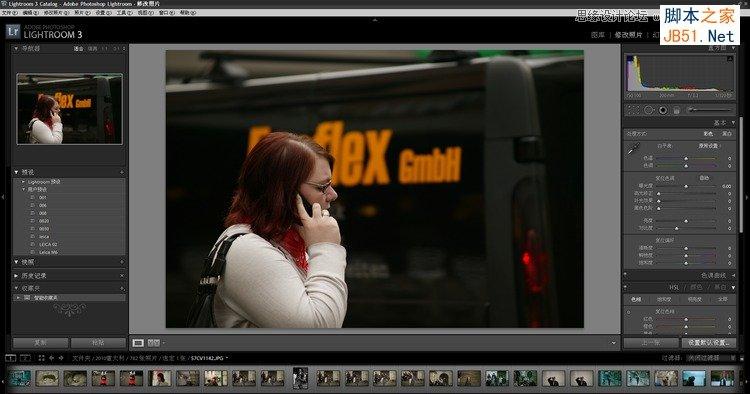Select the red eye correction tool
Image resolution: width=750 pixels, height=394 pixels.
point(662,110)
